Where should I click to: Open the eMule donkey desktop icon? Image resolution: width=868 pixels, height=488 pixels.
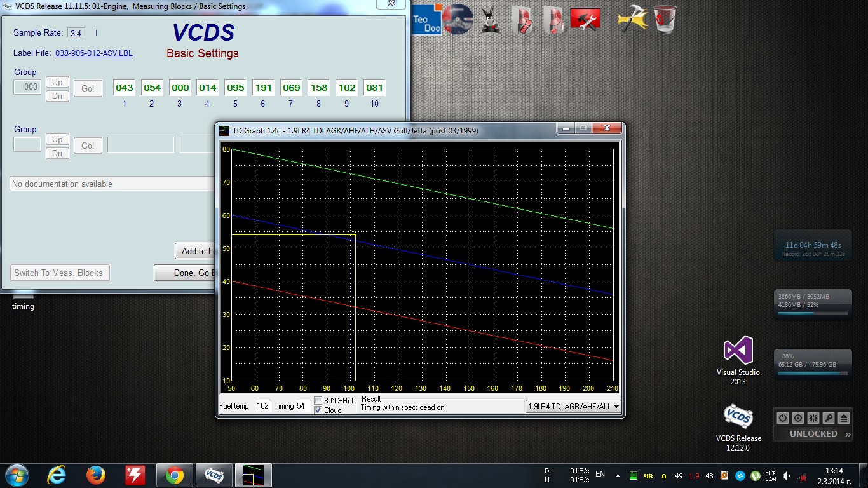point(489,19)
